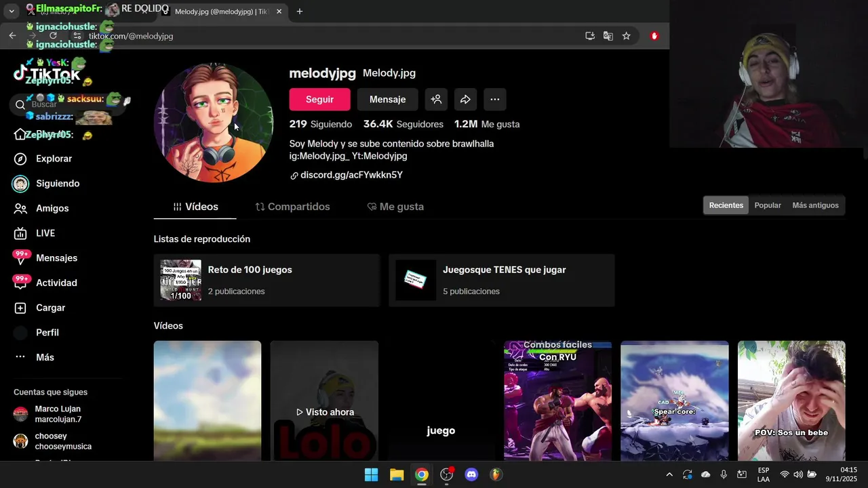This screenshot has width=868, height=488.
Task: Click the install app icon in address bar
Action: click(x=590, y=36)
